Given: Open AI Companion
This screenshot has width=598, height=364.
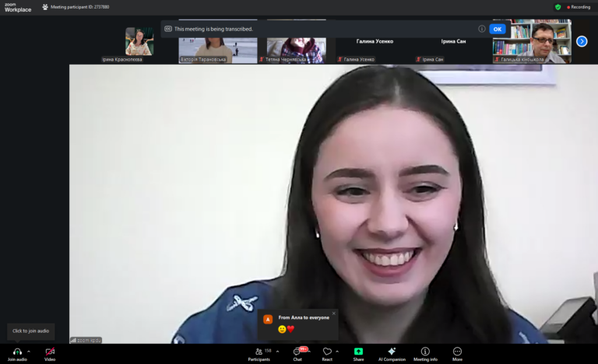Looking at the screenshot, I should 392,354.
